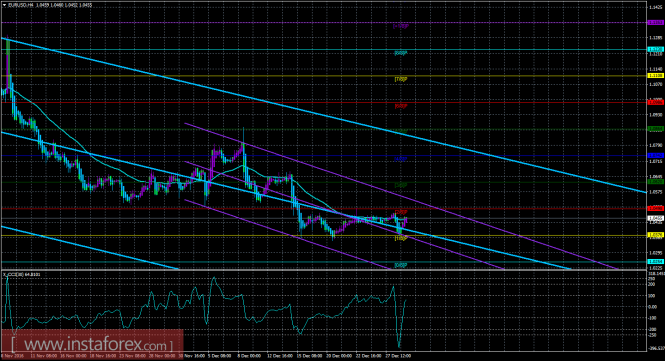Select the white current price tag

click(656, 218)
